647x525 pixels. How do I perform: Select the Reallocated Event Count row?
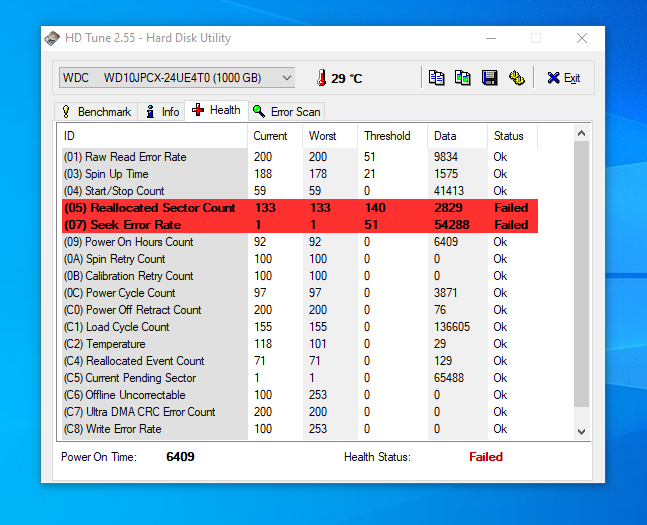pos(300,361)
